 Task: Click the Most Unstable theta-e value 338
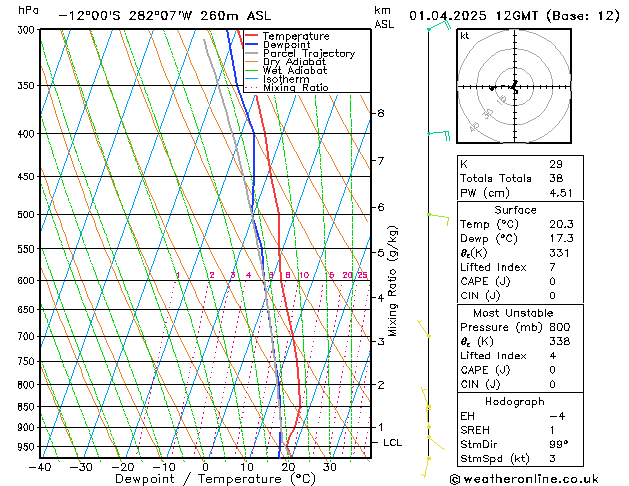560,341
